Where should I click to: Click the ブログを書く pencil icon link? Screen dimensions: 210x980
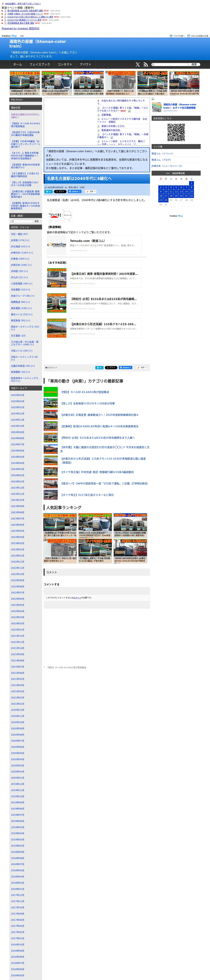coord(177,36)
